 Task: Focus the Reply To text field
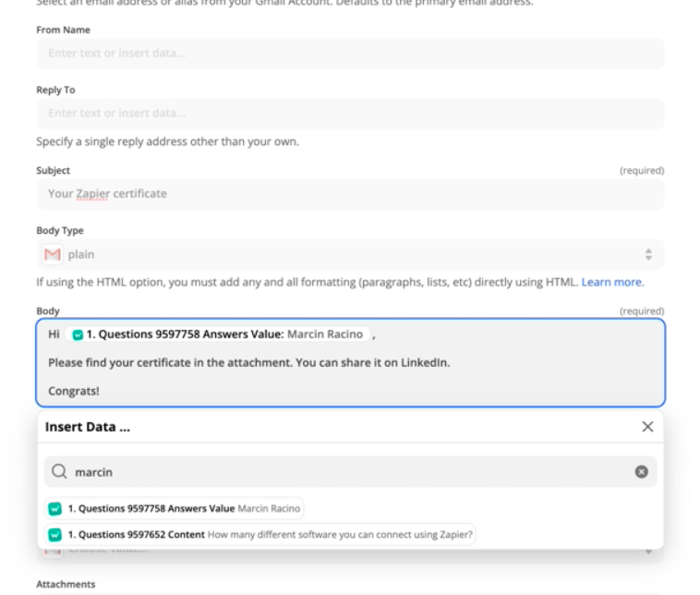click(350, 114)
